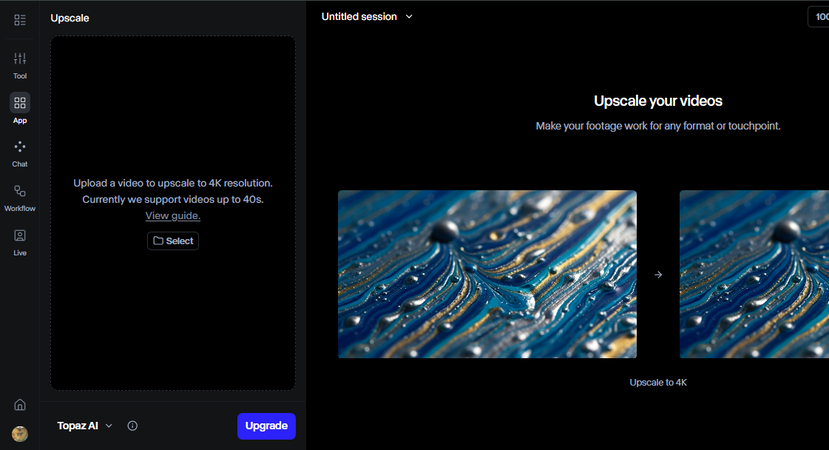The width and height of the screenshot is (829, 450).
Task: Click the info icon beside Topaz AI
Action: coord(132,426)
